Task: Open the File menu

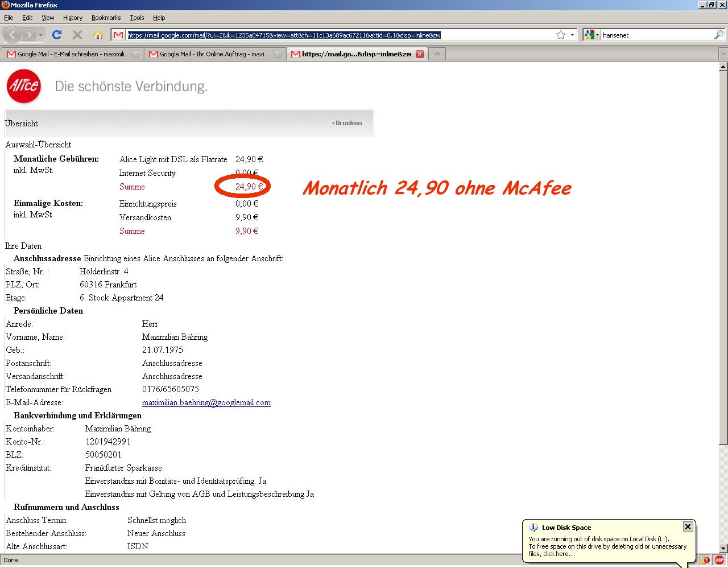Action: pyautogui.click(x=9, y=18)
